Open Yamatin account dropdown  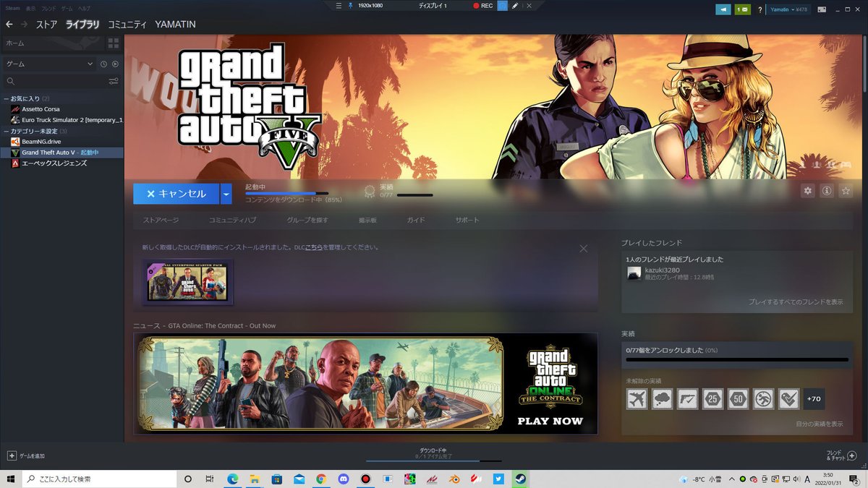[x=789, y=9]
